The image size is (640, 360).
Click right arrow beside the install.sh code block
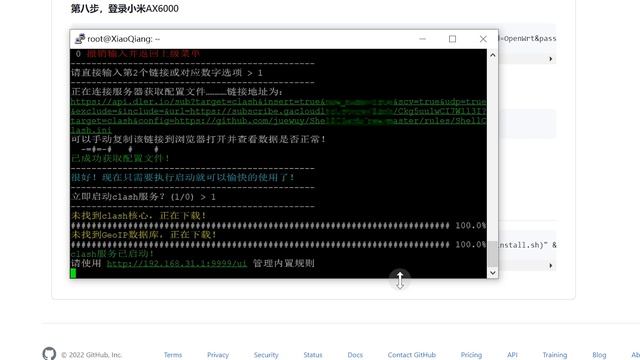coord(550,265)
